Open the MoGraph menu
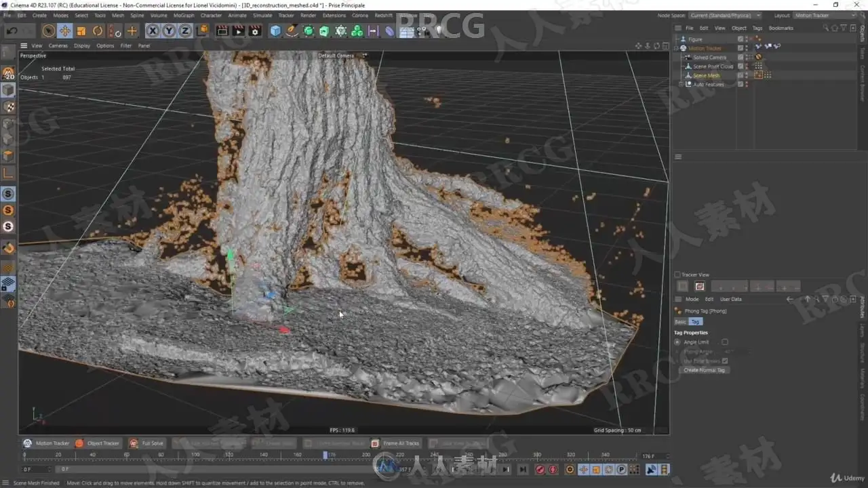868x488 pixels. pyautogui.click(x=184, y=15)
